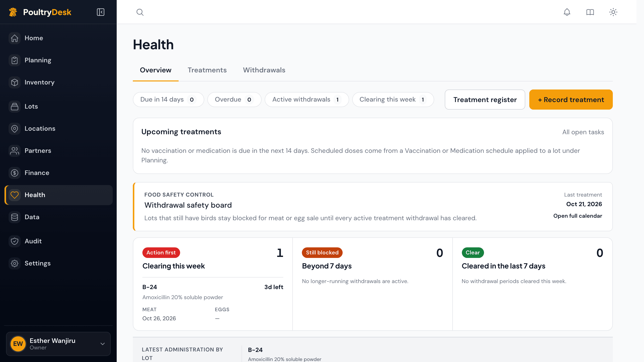Open full calendar link
Viewport: 644px width, 362px height.
(578, 216)
